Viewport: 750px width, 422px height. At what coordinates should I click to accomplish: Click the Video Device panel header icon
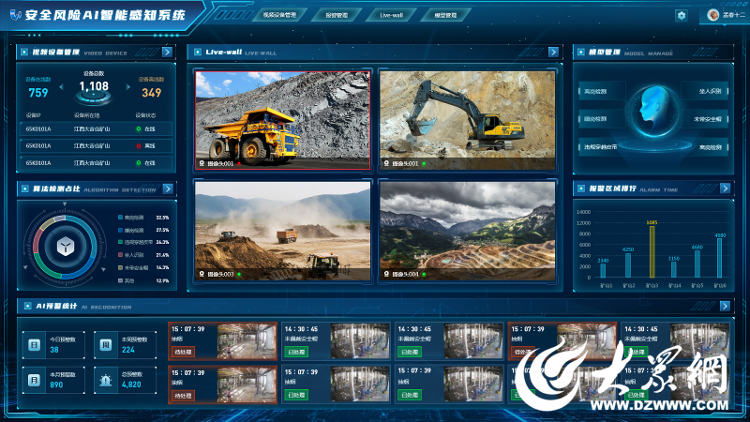click(24, 52)
